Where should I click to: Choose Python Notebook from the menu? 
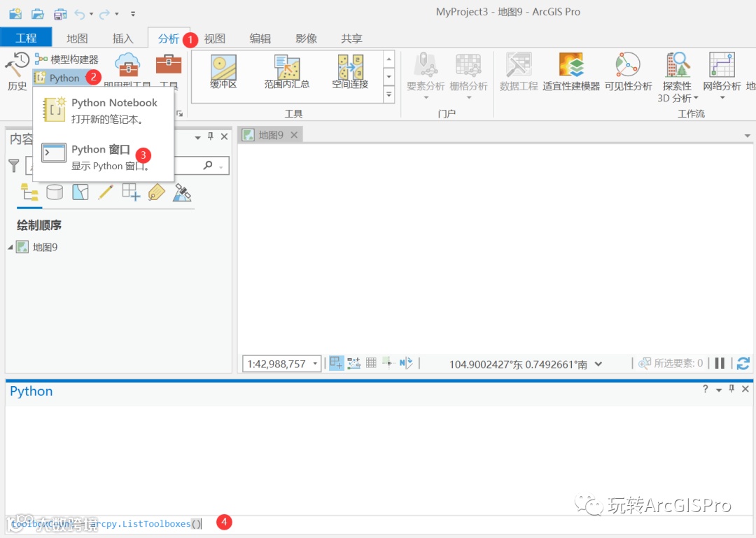pyautogui.click(x=103, y=111)
